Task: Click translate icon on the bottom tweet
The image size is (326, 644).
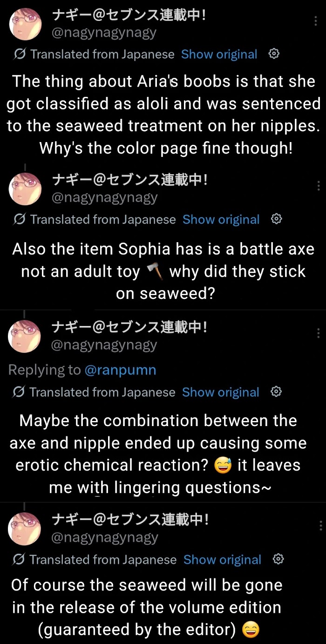Action: (20, 559)
